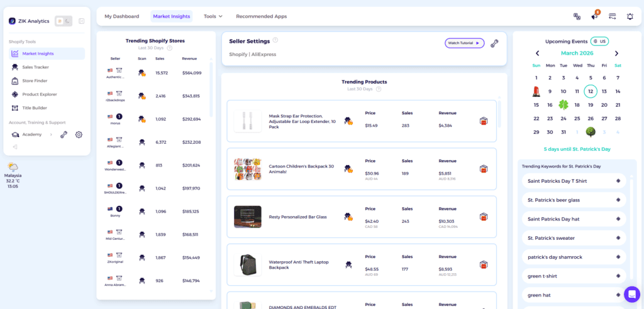
Task: Open the Store Finder tool
Action: 34,80
